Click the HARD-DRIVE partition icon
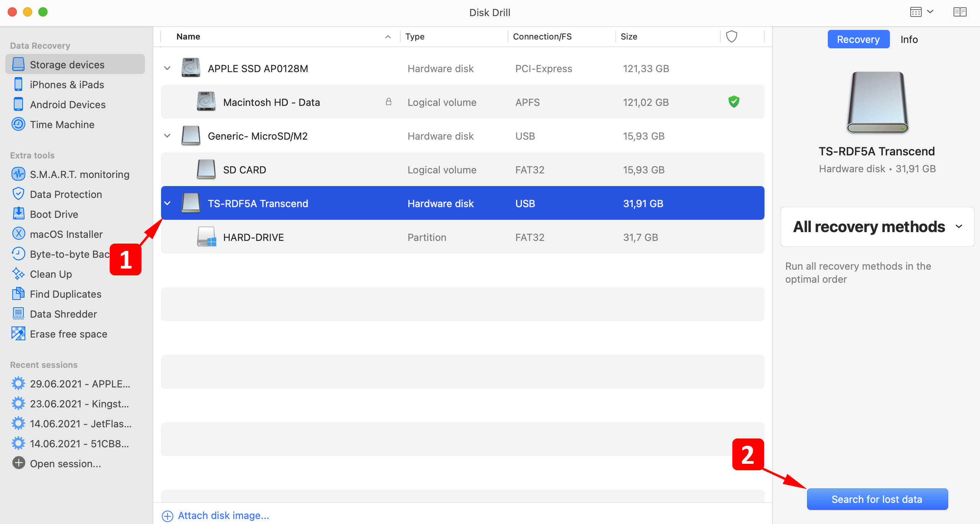This screenshot has width=980, height=524. click(207, 237)
